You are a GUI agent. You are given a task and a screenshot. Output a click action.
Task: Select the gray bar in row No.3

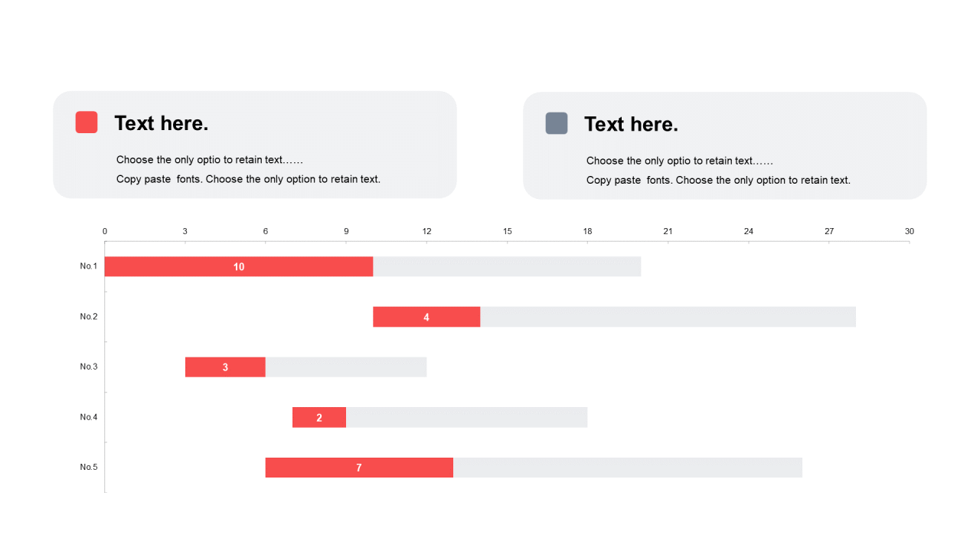[x=346, y=367]
